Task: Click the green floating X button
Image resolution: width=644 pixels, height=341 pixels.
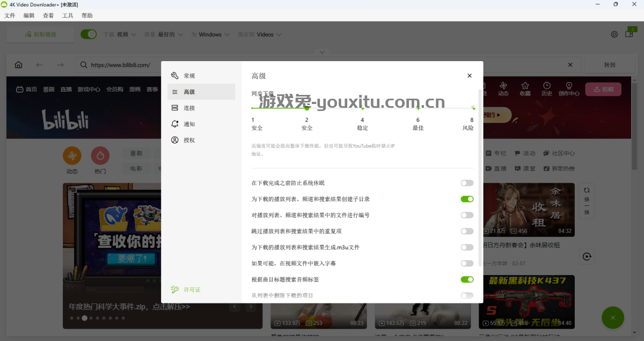Action: (613, 318)
